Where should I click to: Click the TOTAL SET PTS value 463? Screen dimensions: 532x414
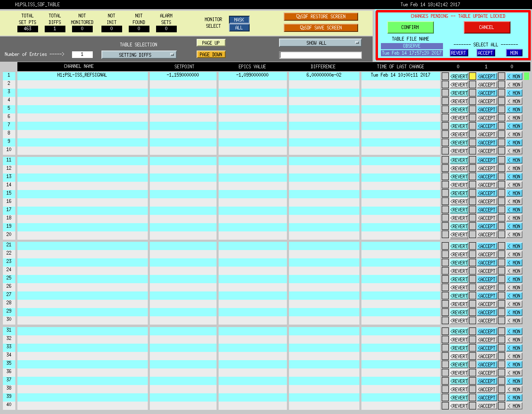click(27, 29)
